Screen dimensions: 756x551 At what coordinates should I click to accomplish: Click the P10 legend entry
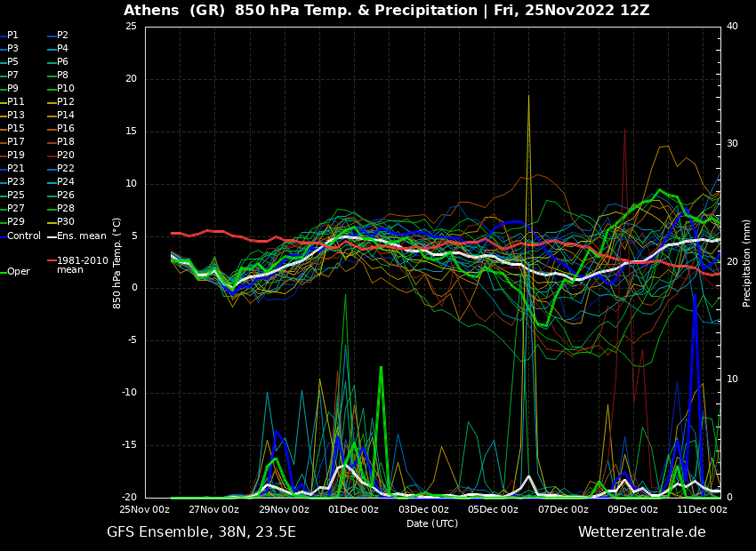pyautogui.click(x=60, y=88)
